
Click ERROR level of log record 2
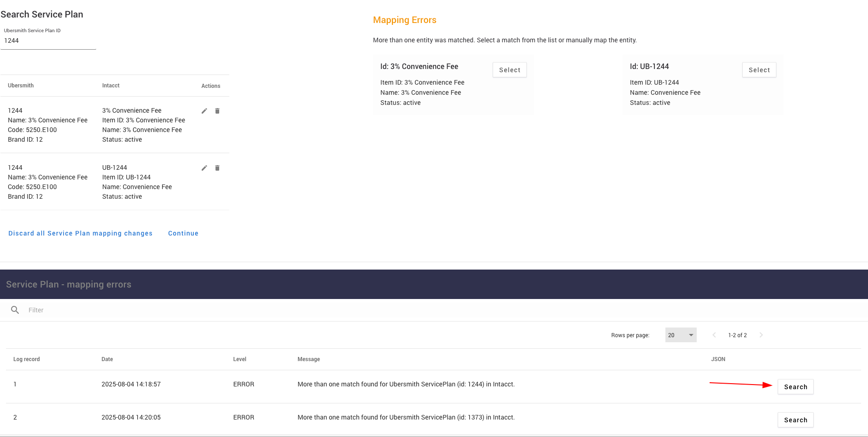(244, 417)
